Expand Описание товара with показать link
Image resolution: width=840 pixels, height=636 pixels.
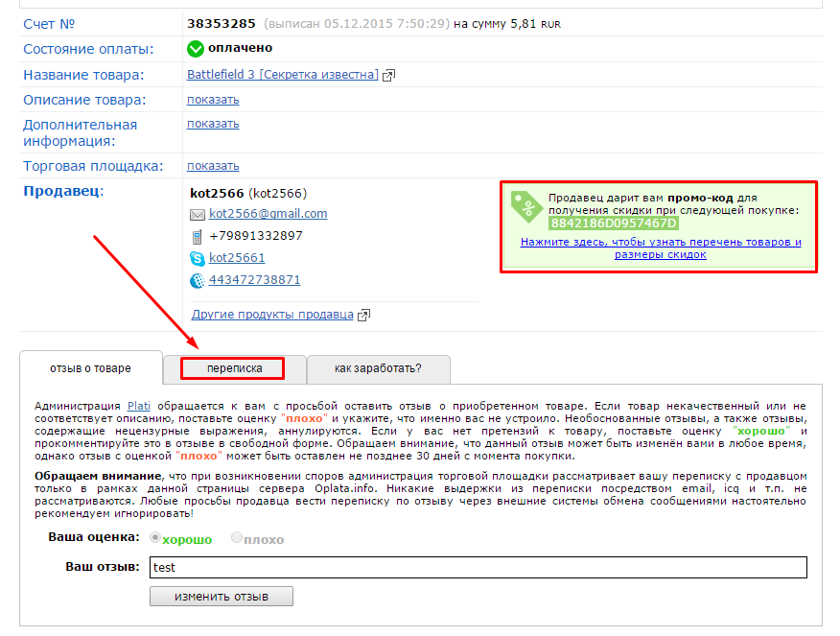[213, 100]
